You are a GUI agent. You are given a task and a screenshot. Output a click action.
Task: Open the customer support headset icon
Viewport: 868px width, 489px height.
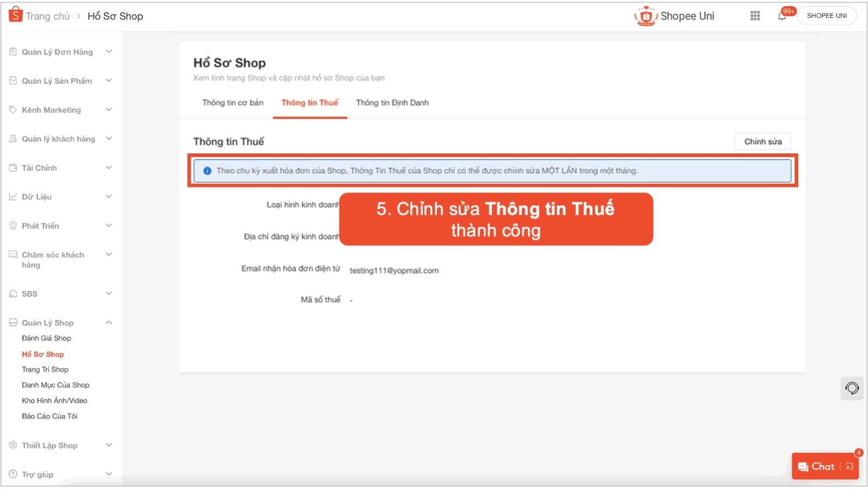click(x=852, y=388)
